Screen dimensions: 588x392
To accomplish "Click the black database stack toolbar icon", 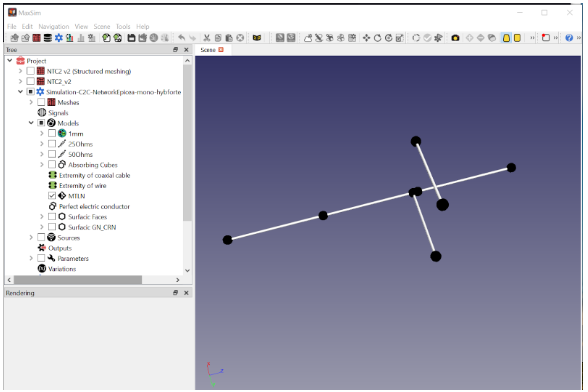I will point(48,38).
